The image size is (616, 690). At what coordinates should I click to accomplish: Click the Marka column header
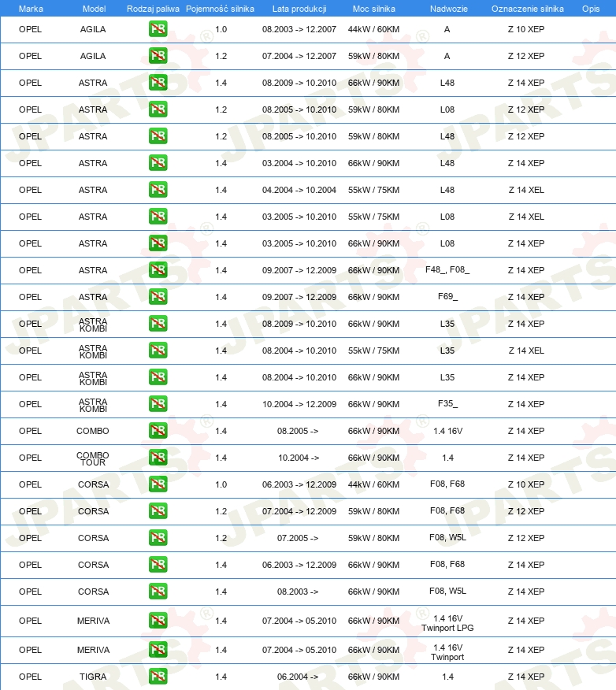(31, 9)
